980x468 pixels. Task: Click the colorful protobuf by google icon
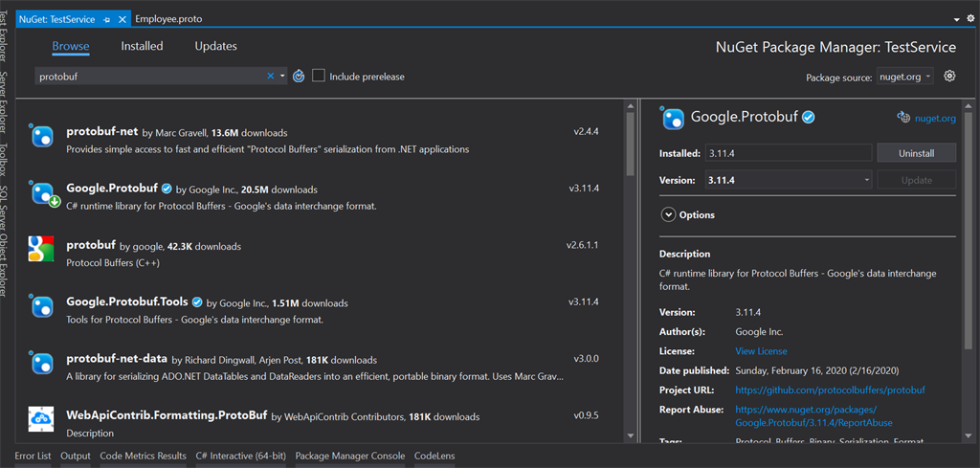(x=41, y=249)
